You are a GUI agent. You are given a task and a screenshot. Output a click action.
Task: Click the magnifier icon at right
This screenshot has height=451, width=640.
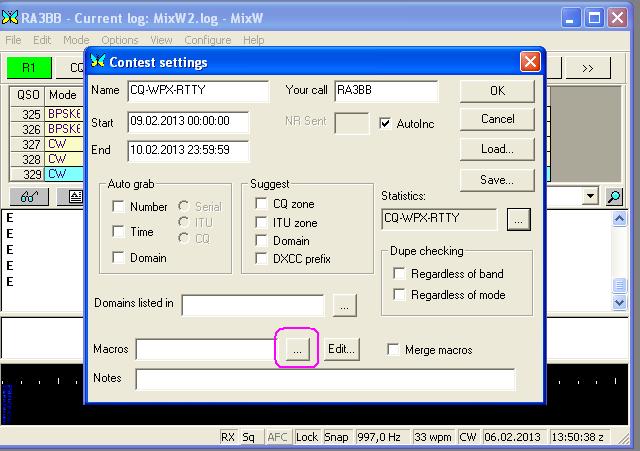click(615, 197)
